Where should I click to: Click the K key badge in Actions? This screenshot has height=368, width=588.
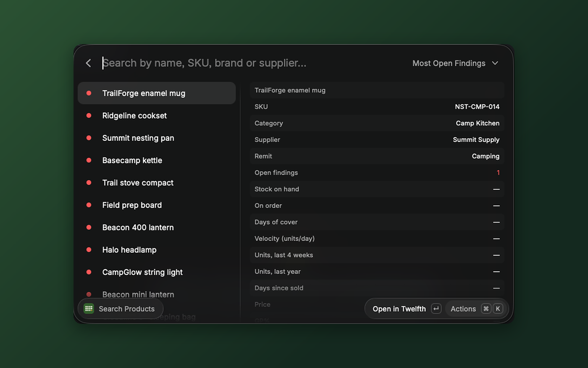(x=498, y=309)
